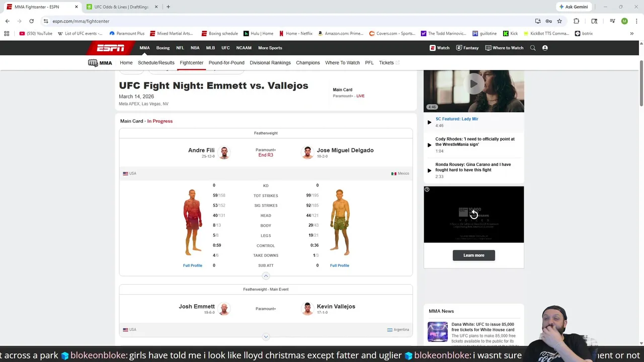Open the Kick bookmark
Image resolution: width=644 pixels, height=362 pixels.
point(510,34)
